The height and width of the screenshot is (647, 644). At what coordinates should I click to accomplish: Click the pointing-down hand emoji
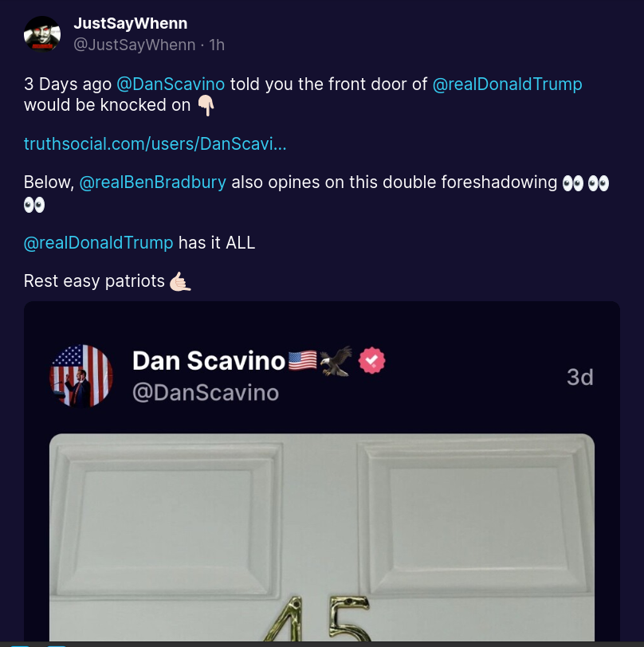(206, 106)
